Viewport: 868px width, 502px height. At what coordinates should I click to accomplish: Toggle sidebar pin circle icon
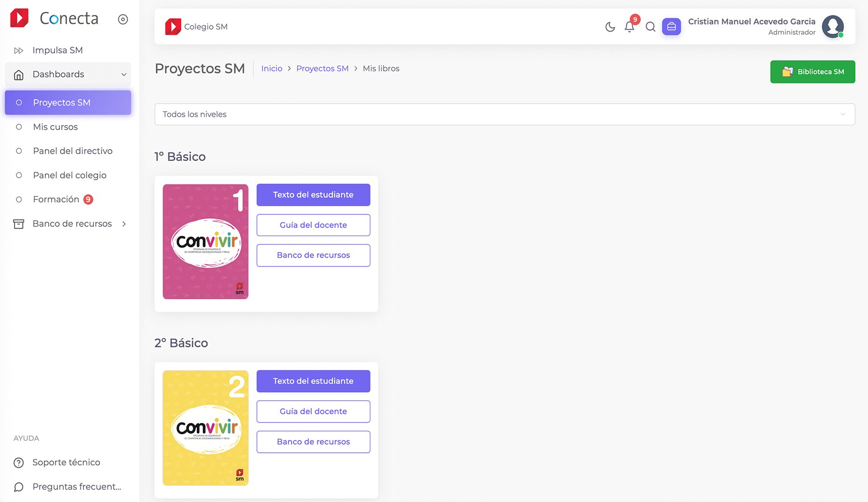click(123, 19)
